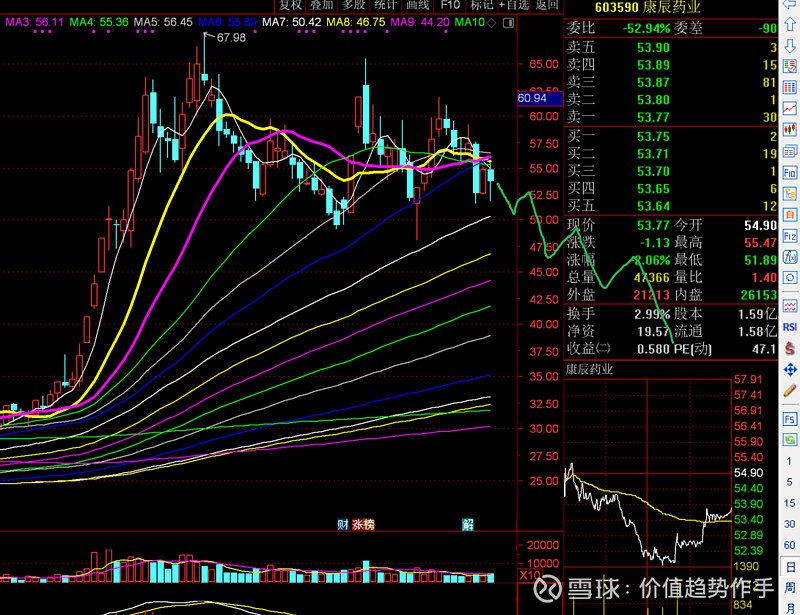Click the MA9: 44.20 indicator label
The height and width of the screenshot is (615, 800).
(420, 22)
